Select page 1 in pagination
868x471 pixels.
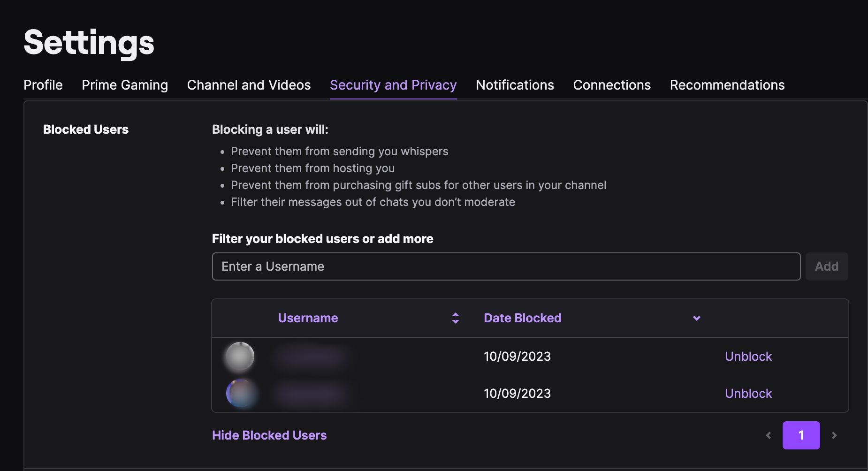(x=801, y=435)
